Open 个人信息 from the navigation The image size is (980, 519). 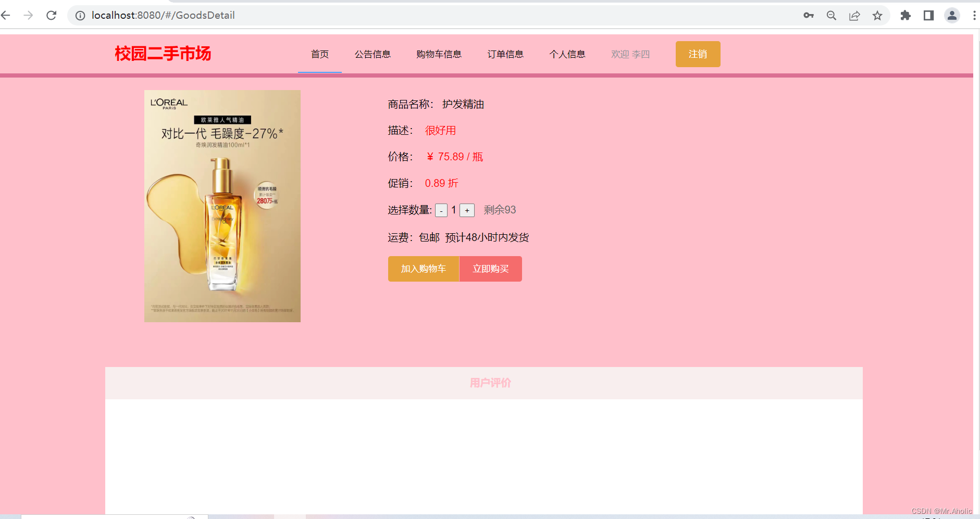click(x=568, y=54)
